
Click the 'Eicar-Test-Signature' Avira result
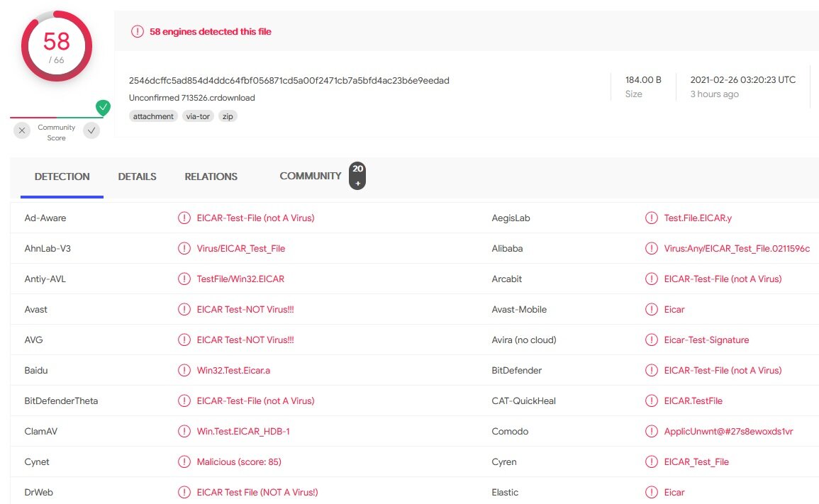[x=706, y=340]
